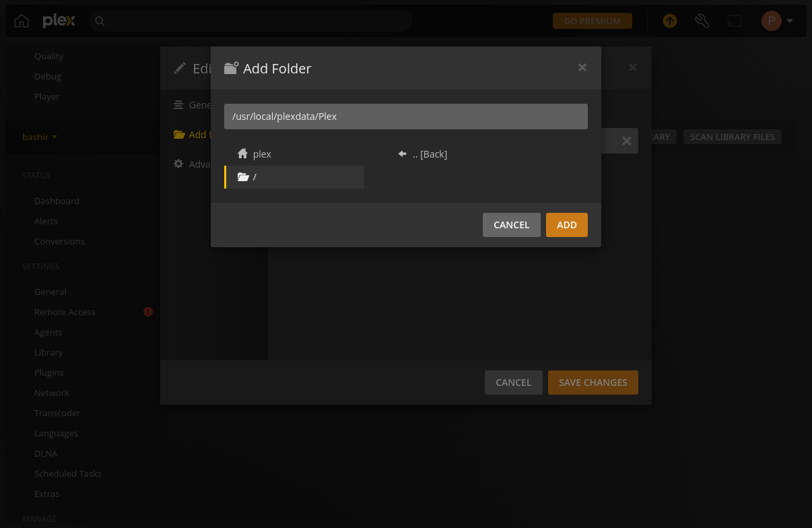
Task: Click SAVE CHANGES button
Action: click(x=593, y=383)
